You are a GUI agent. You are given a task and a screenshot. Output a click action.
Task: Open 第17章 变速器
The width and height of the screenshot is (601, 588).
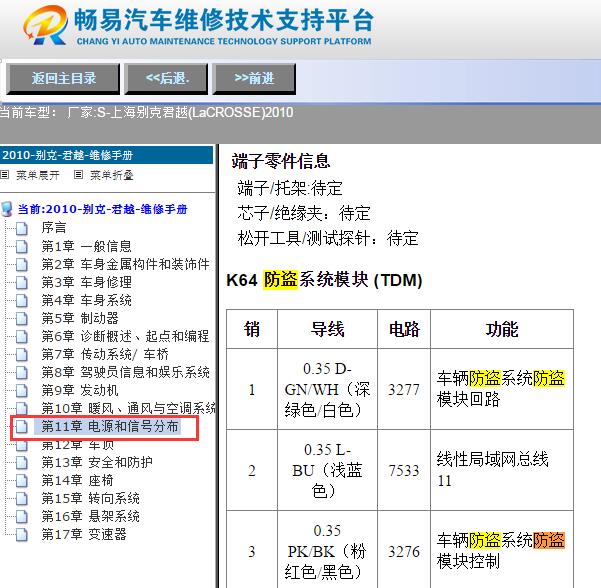[x=84, y=534]
